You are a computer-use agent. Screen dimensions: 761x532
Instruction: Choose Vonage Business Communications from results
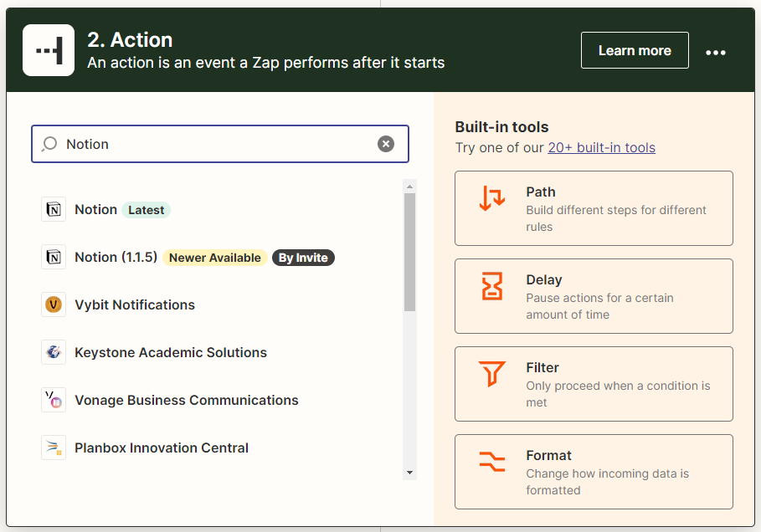[x=219, y=400]
